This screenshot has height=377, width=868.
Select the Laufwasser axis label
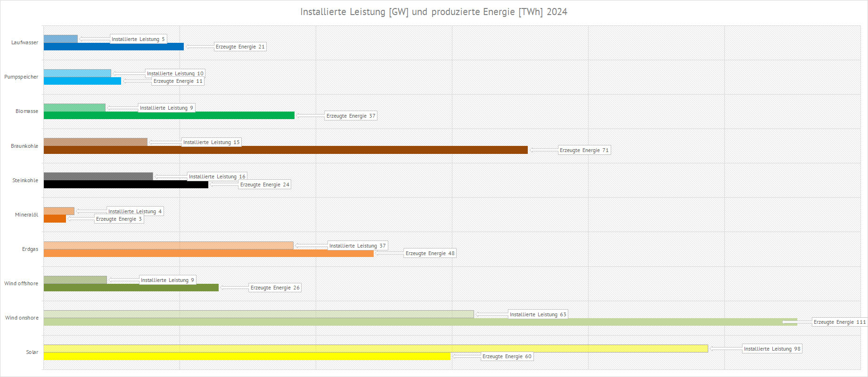(25, 42)
